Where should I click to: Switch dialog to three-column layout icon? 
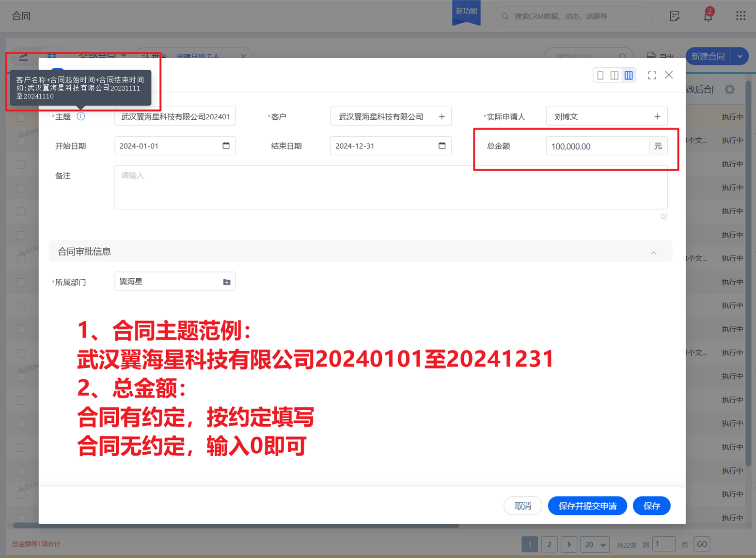point(629,75)
